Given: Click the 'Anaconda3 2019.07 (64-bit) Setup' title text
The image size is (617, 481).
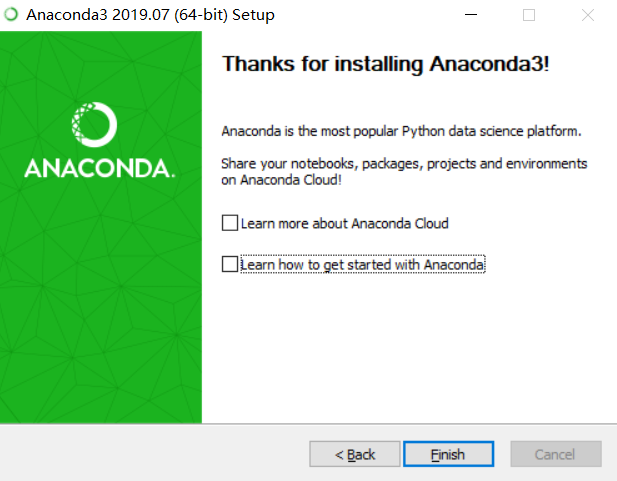Looking at the screenshot, I should point(150,15).
